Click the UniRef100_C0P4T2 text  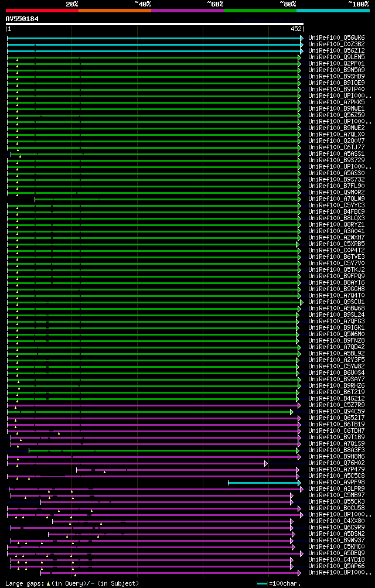click(336, 251)
